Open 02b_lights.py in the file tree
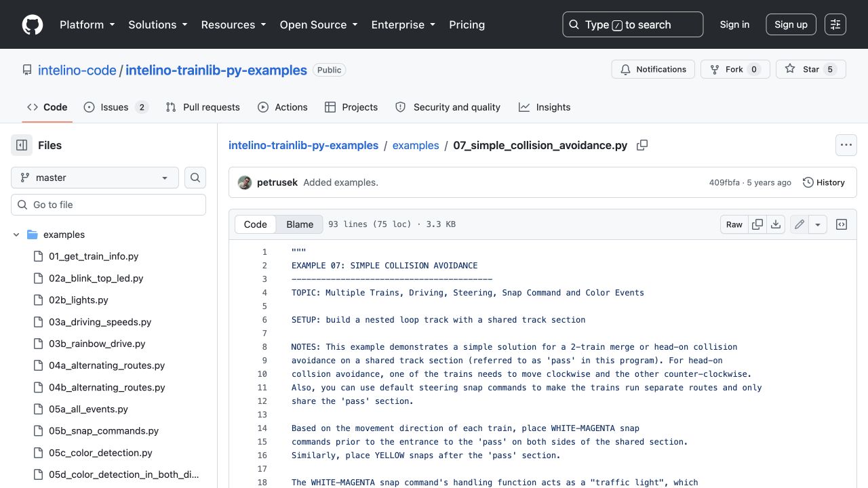The height and width of the screenshot is (488, 868). tap(79, 300)
